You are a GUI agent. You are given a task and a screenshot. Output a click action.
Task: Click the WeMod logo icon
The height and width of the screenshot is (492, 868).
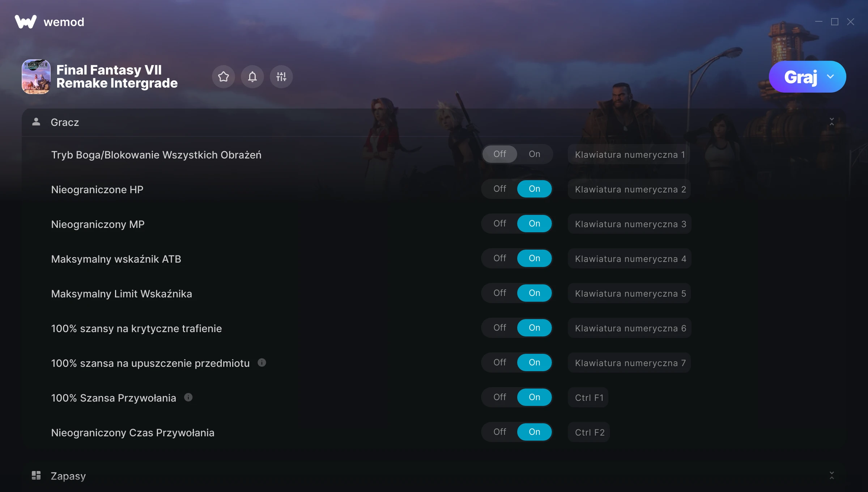point(26,22)
